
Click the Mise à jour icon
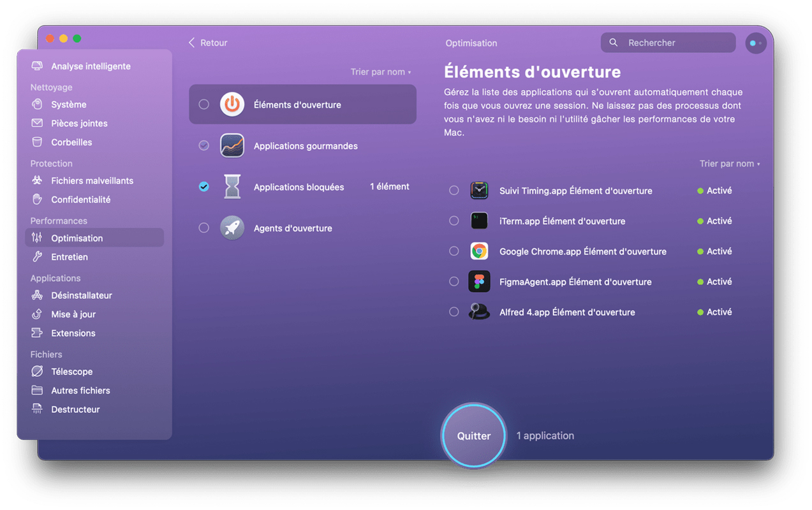(x=37, y=314)
